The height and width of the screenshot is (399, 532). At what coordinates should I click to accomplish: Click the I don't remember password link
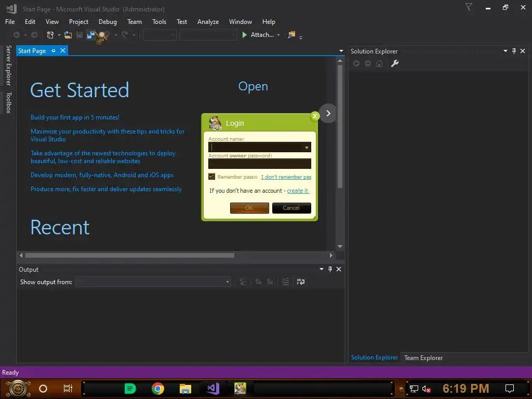pyautogui.click(x=286, y=177)
